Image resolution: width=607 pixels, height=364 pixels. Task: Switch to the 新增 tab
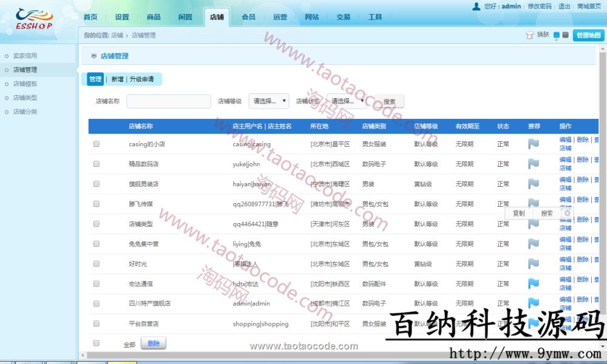click(117, 79)
